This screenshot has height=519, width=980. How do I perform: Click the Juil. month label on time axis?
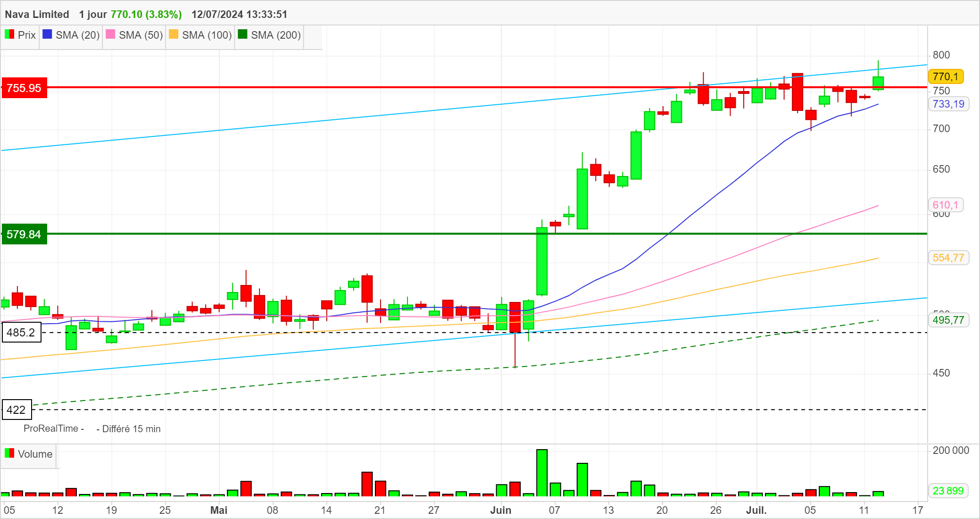(x=756, y=510)
